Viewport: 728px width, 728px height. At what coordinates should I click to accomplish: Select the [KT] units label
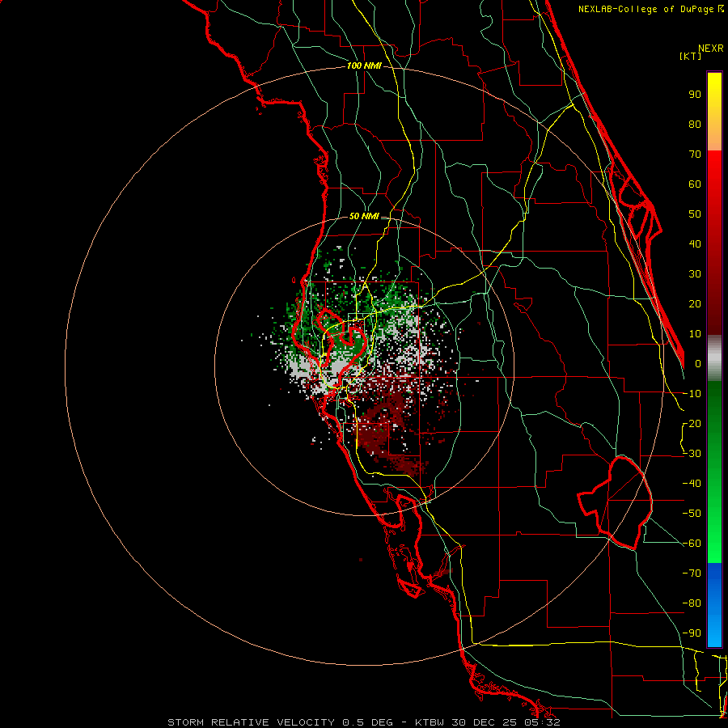(691, 56)
